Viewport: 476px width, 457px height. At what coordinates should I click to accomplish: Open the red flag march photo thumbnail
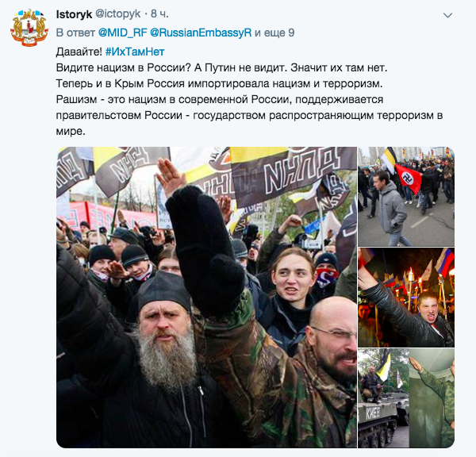[x=406, y=197]
